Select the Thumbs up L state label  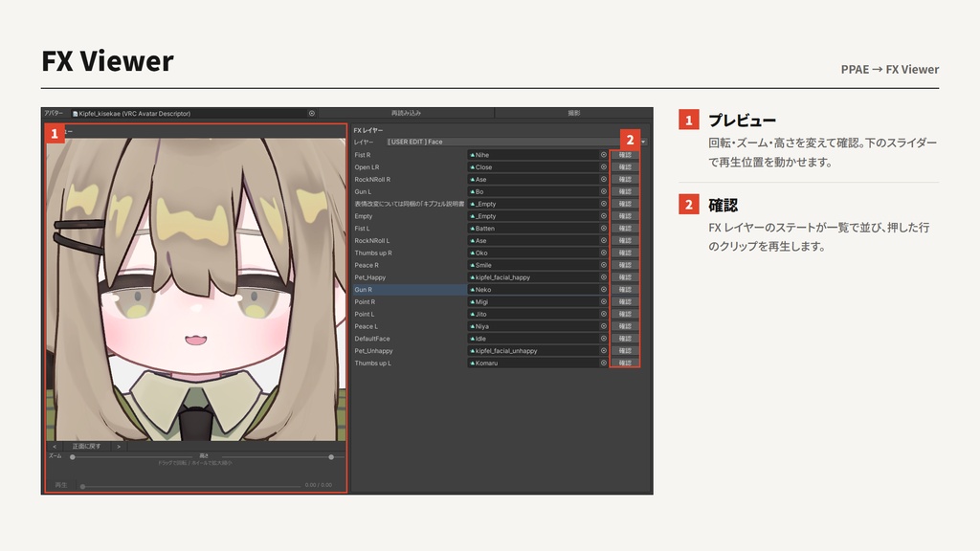point(373,363)
